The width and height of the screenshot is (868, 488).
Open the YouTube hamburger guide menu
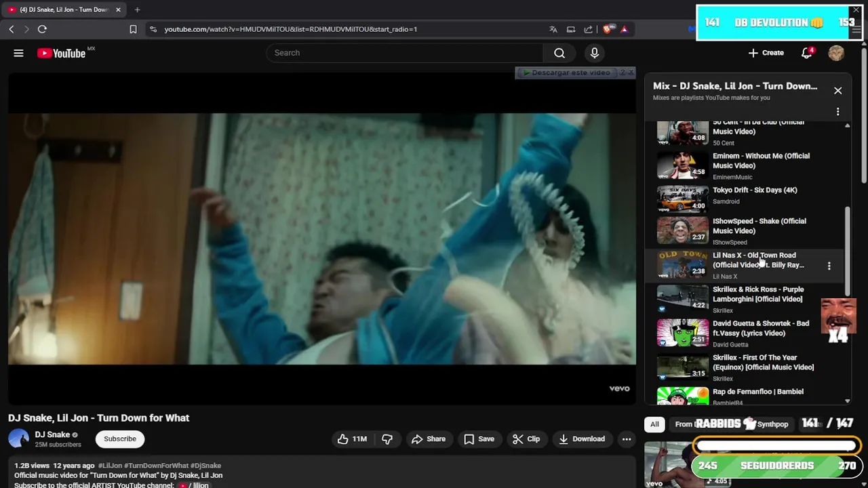(18, 53)
